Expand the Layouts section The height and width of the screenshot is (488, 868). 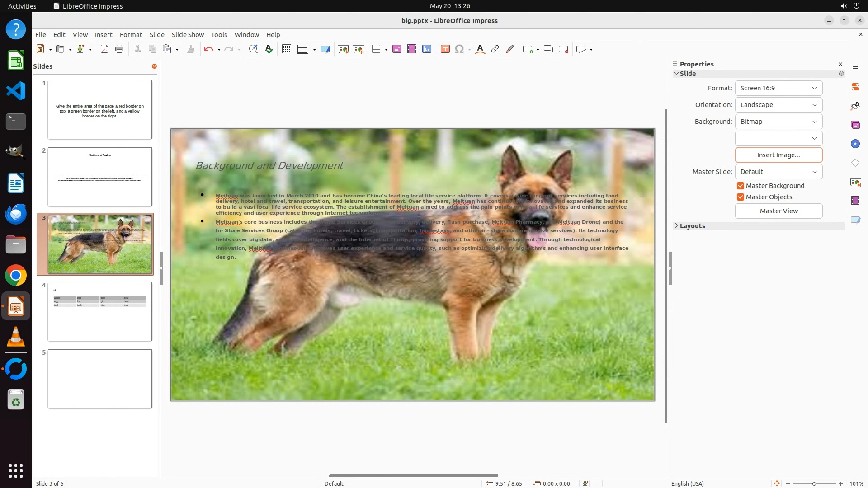(692, 226)
